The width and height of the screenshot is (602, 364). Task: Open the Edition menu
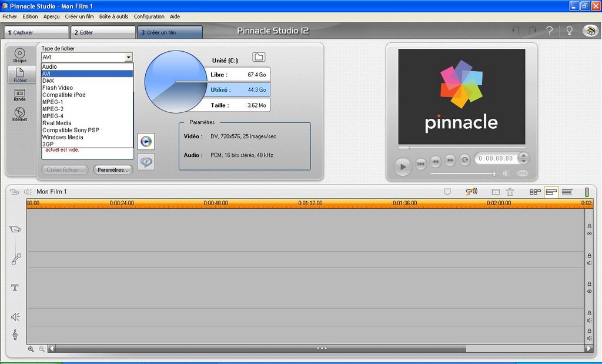coord(30,16)
